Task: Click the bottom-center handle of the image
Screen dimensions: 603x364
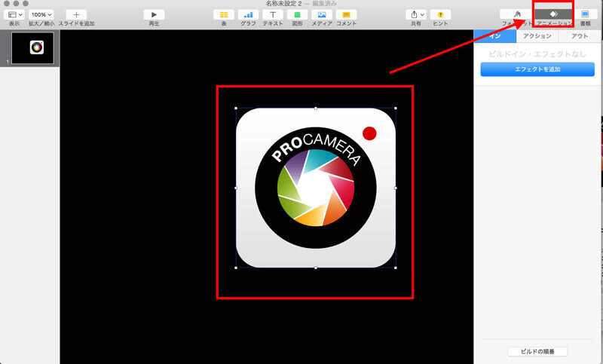Action: (316, 268)
